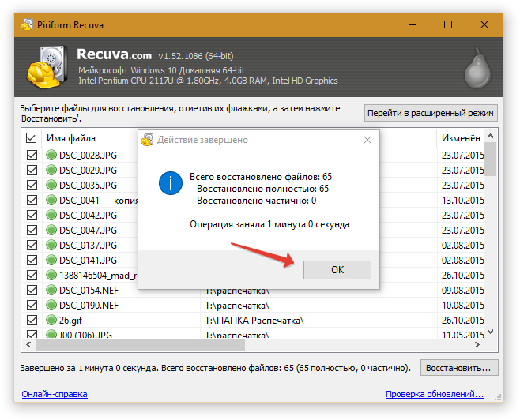The height and width of the screenshot is (420, 520).
Task: Click the Recuva icon in dialog title
Action: [147, 140]
